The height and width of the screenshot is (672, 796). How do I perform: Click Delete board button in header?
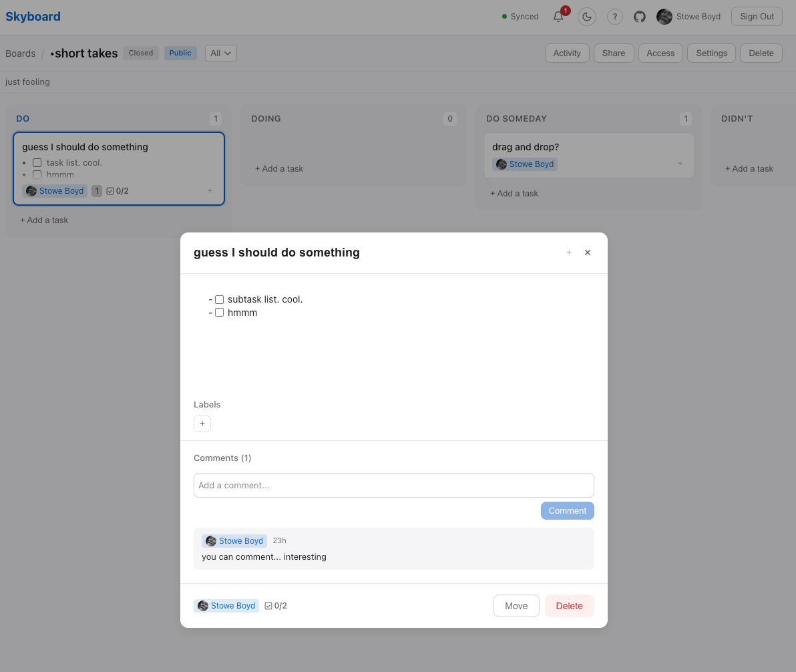pyautogui.click(x=761, y=53)
